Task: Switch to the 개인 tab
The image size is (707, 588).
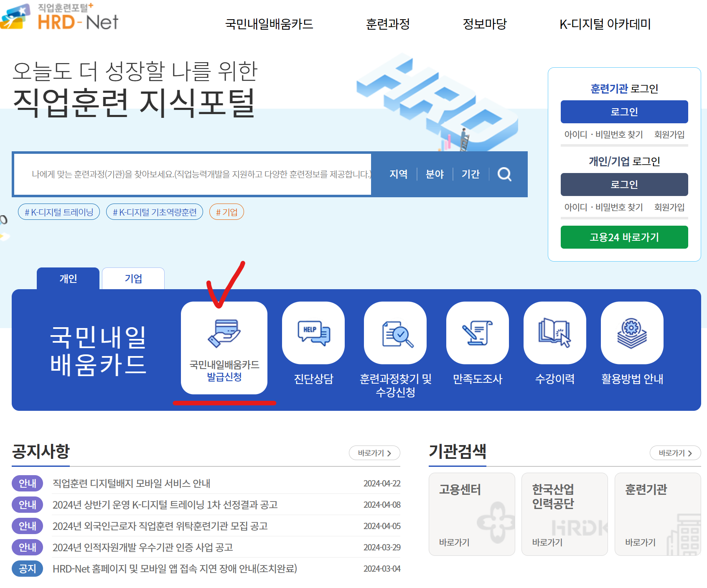Action: (68, 278)
